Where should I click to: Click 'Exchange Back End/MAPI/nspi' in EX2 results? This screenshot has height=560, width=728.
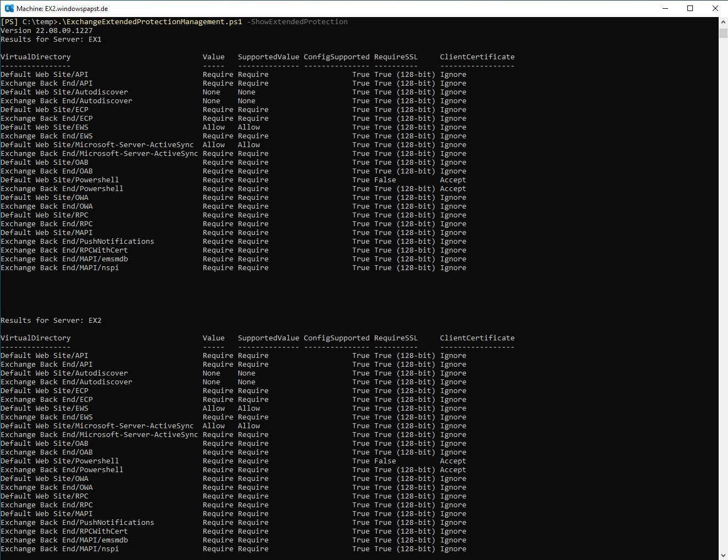60,549
